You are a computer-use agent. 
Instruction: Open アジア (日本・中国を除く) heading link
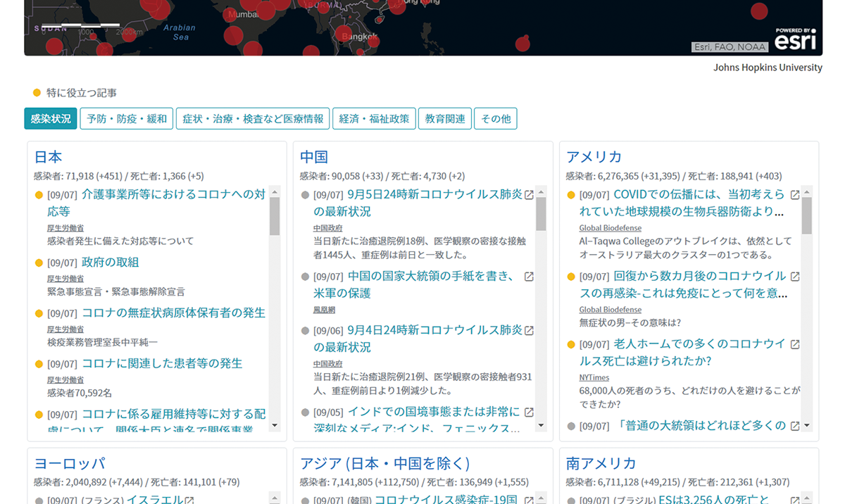[385, 463]
